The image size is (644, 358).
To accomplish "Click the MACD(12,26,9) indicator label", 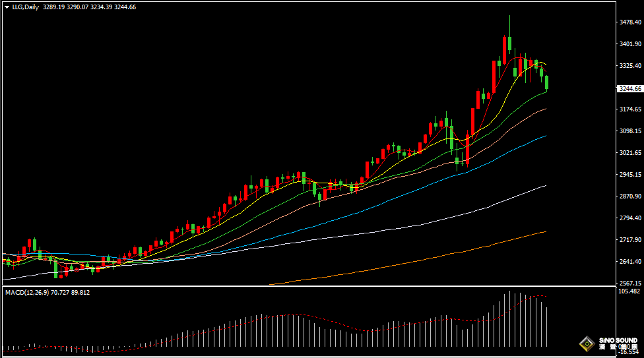I will [26, 292].
